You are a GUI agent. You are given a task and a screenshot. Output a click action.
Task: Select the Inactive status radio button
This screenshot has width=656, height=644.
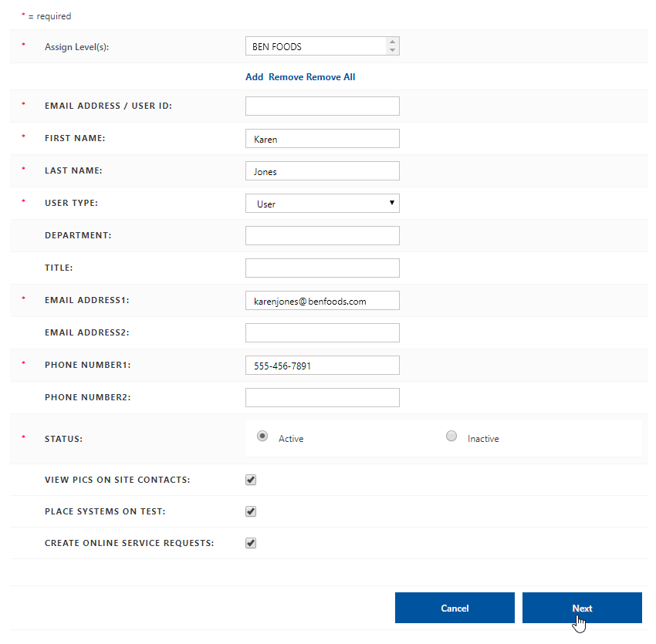tap(451, 436)
